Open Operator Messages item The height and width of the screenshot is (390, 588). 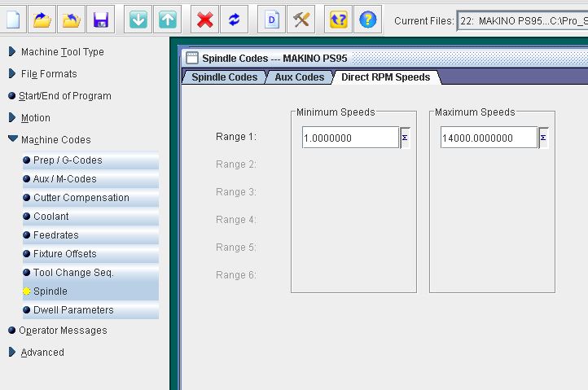(63, 331)
